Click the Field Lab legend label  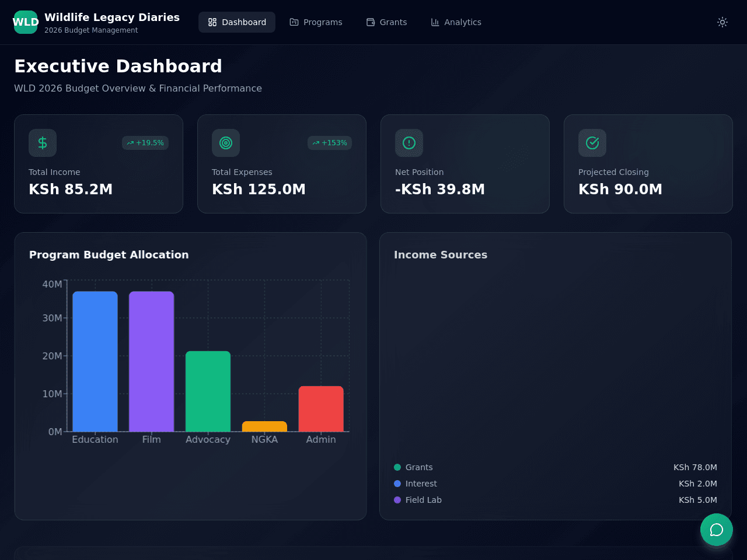[424, 500]
